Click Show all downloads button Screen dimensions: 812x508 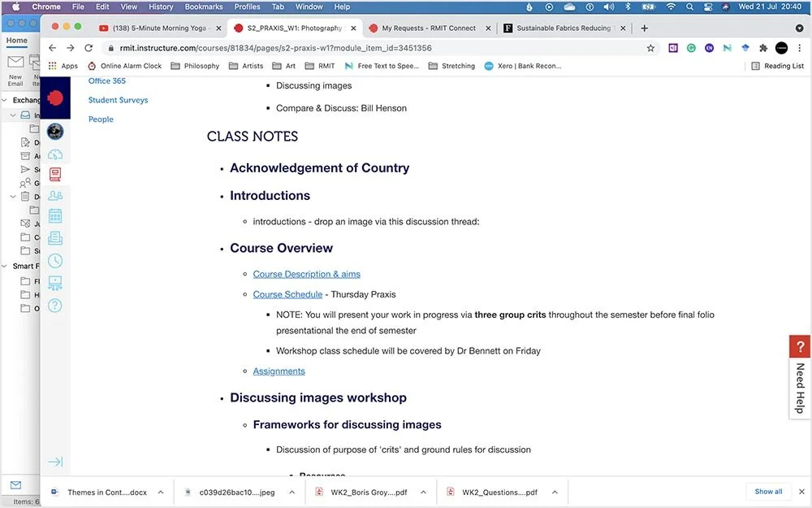tap(768, 492)
